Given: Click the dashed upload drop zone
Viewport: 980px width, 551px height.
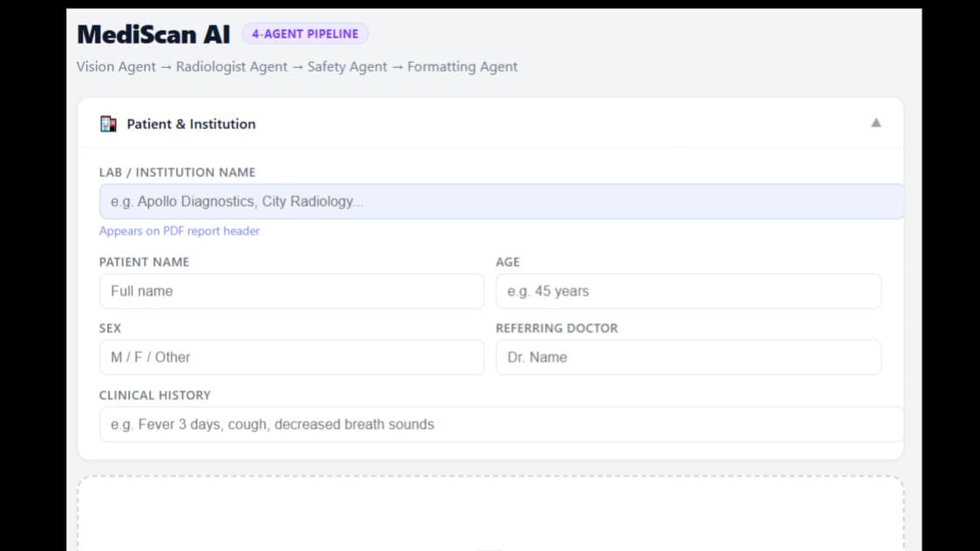Looking at the screenshot, I should (491, 514).
